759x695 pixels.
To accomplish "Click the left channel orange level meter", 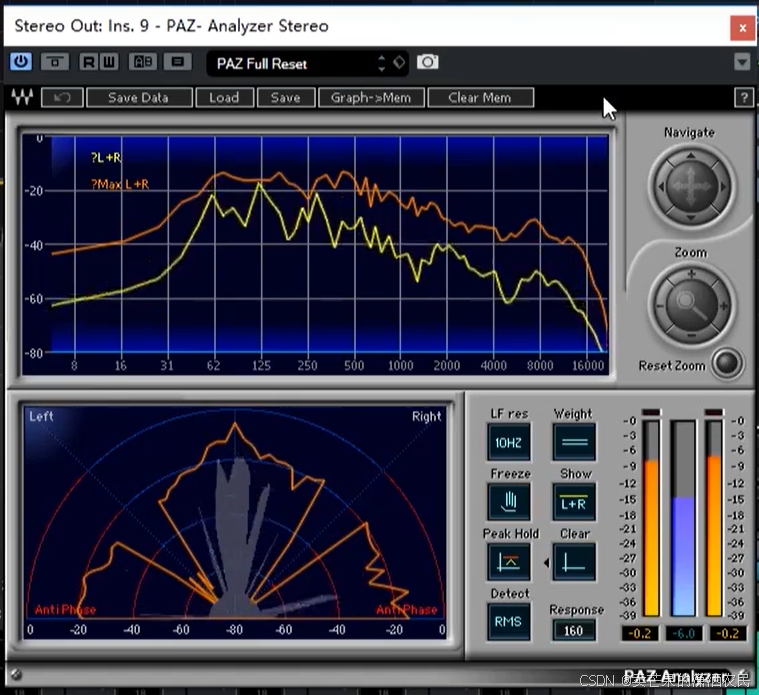I will pos(651,518).
